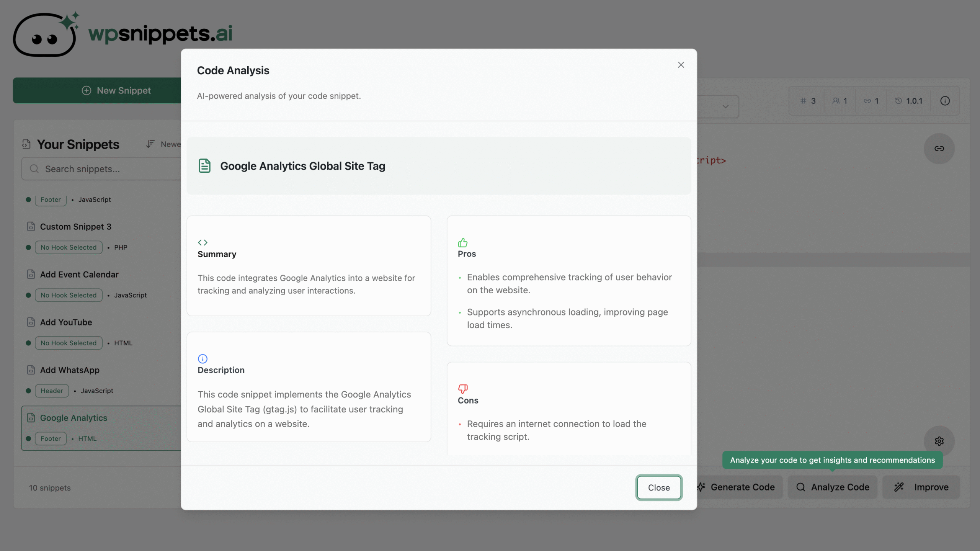Viewport: 980px width, 551px height.
Task: Click the New Snippet button
Action: 97,90
